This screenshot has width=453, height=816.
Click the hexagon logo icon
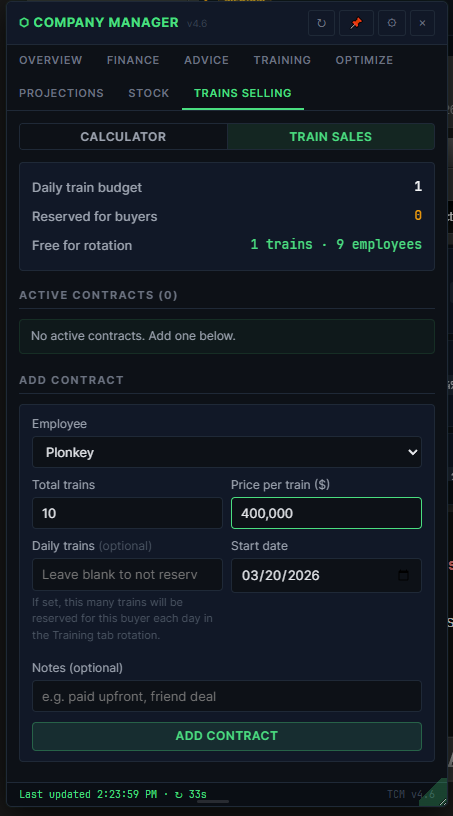24,22
